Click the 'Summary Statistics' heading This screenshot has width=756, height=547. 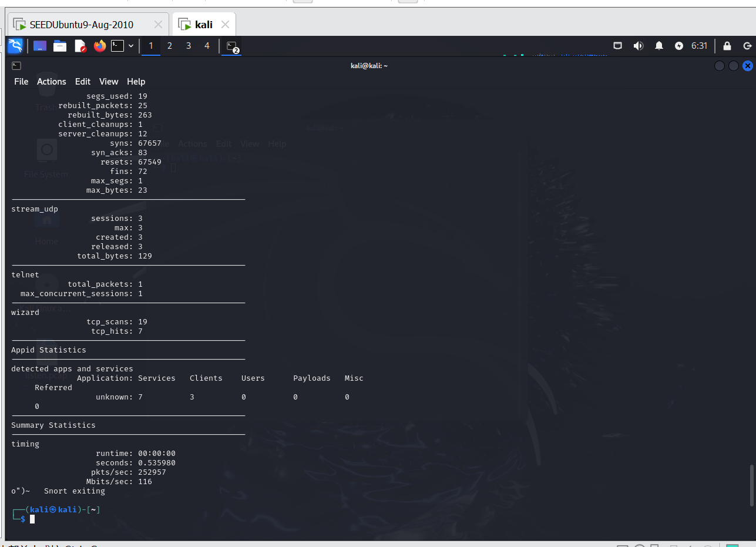53,425
